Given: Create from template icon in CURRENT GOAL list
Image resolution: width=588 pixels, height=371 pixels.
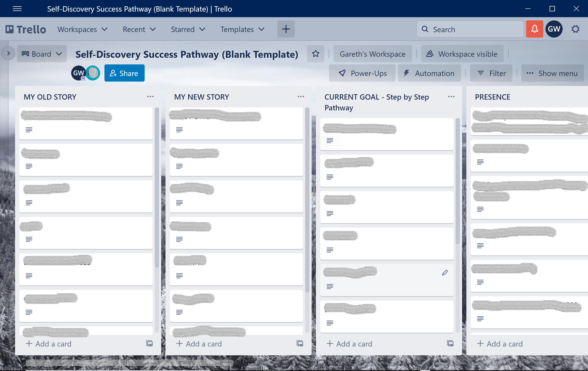Looking at the screenshot, I should pyautogui.click(x=450, y=343).
